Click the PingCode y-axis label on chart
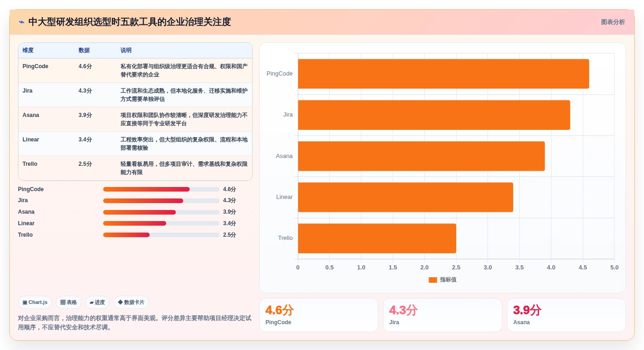The image size is (644, 350). [279, 74]
